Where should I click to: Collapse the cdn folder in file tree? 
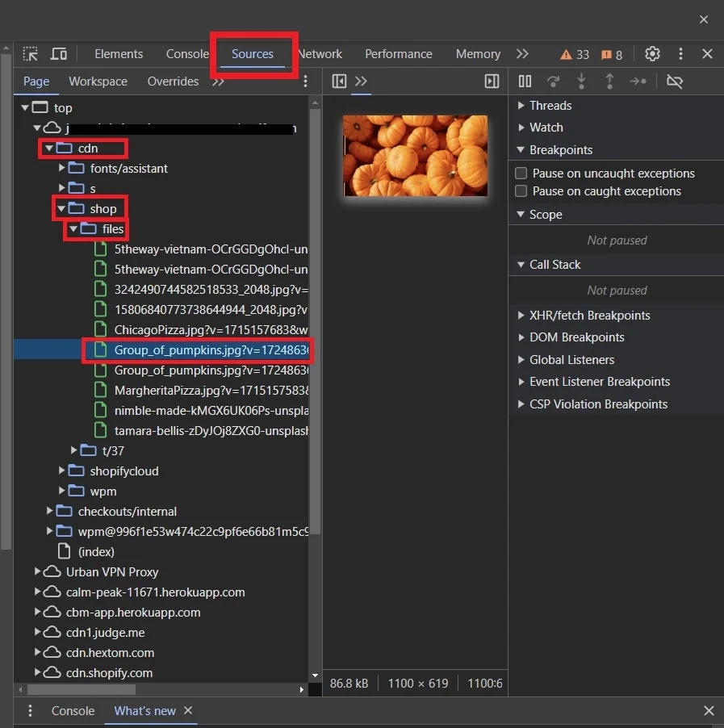click(x=49, y=149)
